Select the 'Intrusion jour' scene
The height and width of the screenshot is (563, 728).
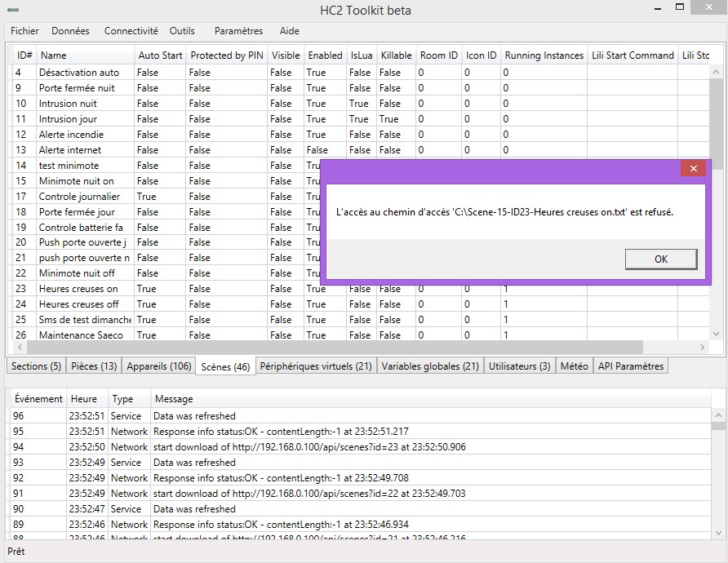click(362, 119)
